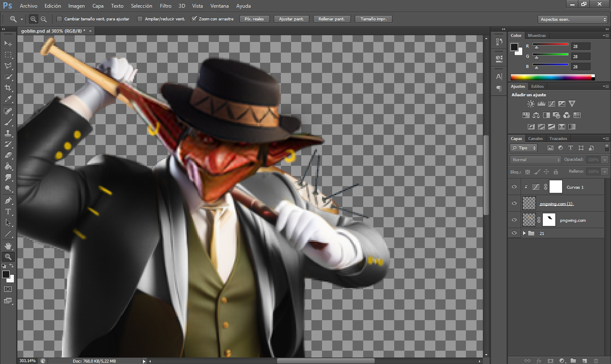Image resolution: width=611 pixels, height=364 pixels.
Task: Select the Brush tool
Action: [x=8, y=122]
